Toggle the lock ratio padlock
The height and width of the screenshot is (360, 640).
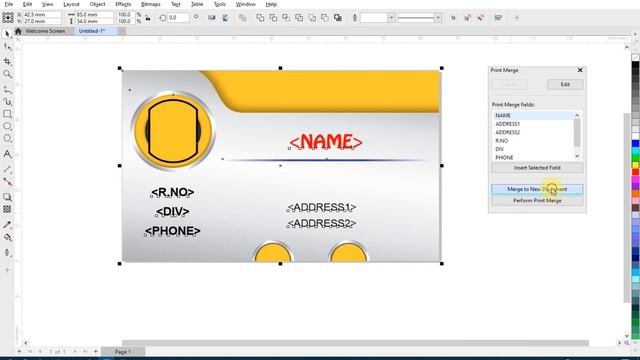[x=148, y=18]
